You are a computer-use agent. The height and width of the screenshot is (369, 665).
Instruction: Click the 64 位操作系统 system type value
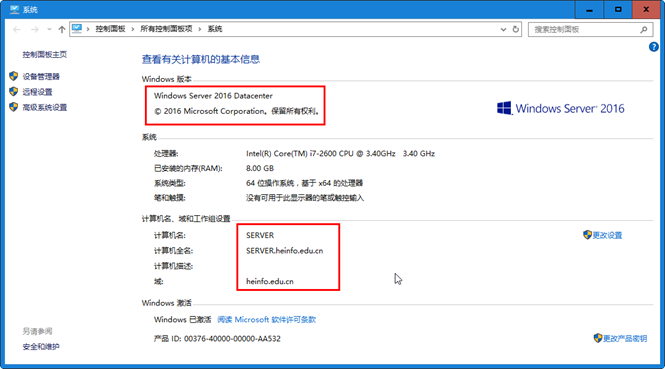305,183
